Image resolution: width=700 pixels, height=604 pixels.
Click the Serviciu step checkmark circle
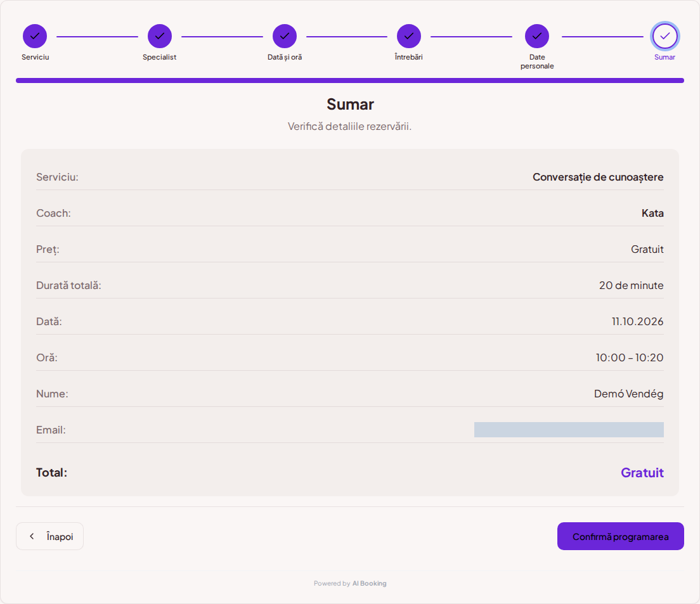(35, 36)
